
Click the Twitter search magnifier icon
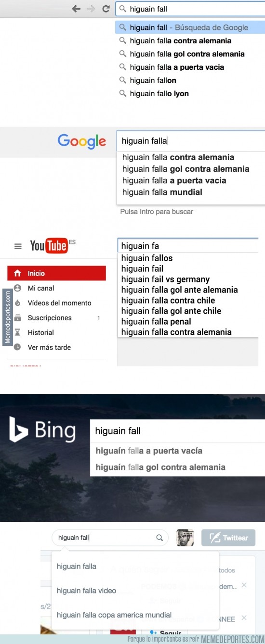point(159,538)
